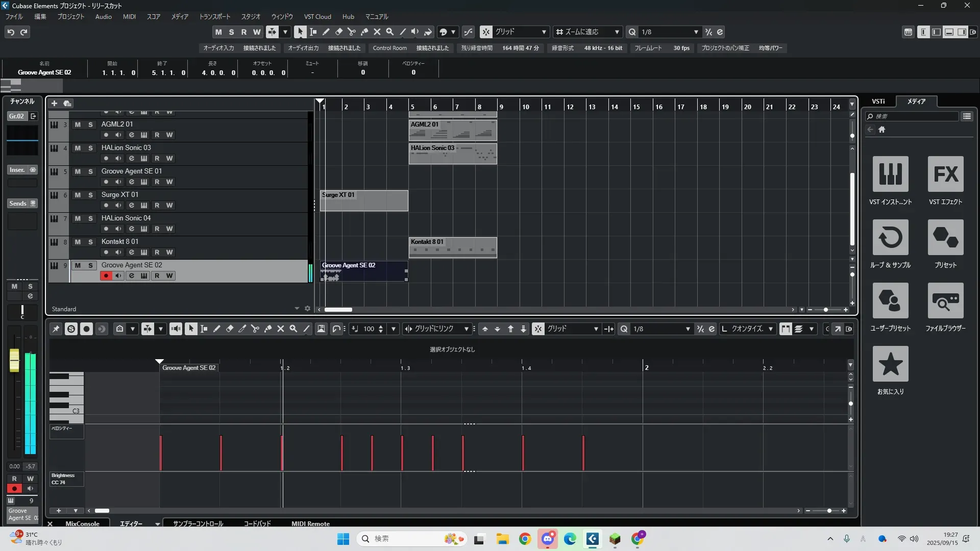The image size is (980, 551).
Task: Undo the last action with the undo arrow
Action: (11, 32)
